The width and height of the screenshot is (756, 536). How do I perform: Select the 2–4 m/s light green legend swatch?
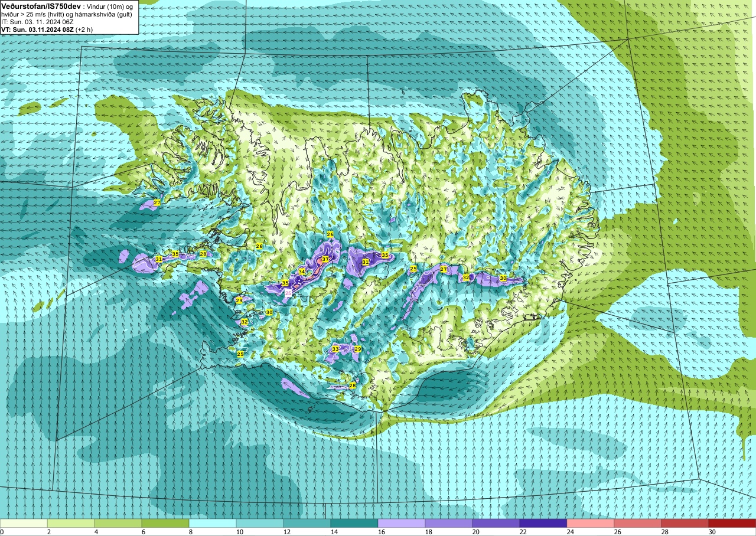tap(71, 523)
